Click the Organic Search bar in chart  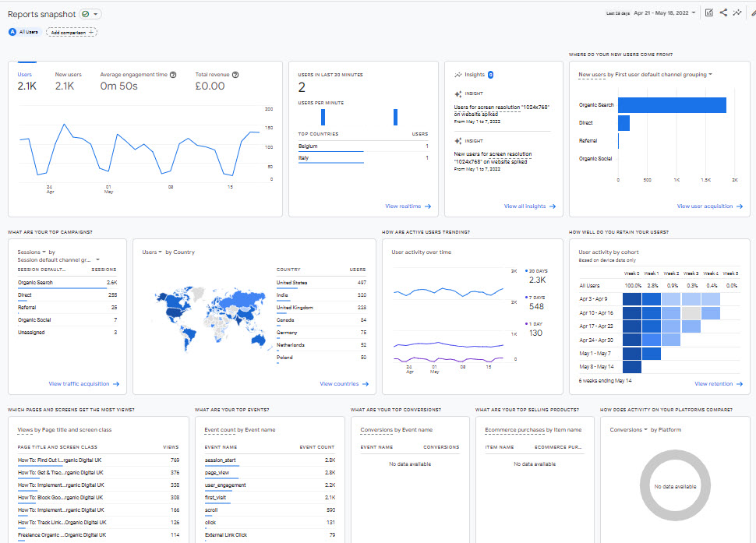pyautogui.click(x=672, y=105)
